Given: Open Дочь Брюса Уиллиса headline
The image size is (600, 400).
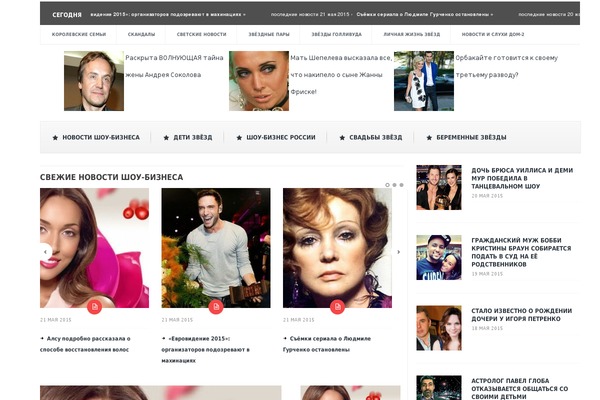Looking at the screenshot, I should tap(522, 178).
